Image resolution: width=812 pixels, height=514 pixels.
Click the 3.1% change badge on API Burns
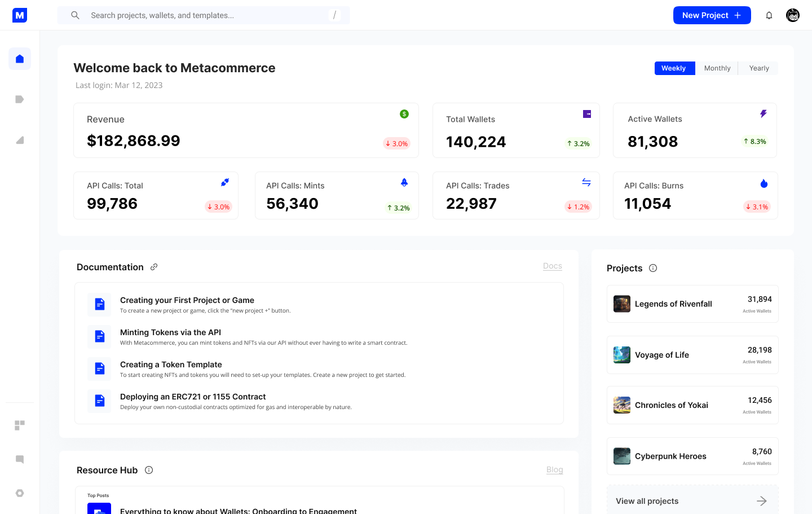click(757, 207)
